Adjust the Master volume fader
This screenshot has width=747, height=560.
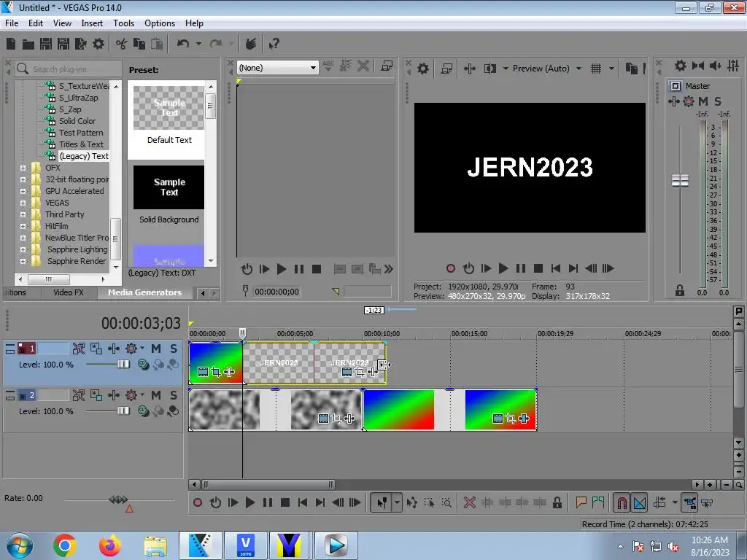[x=680, y=180]
